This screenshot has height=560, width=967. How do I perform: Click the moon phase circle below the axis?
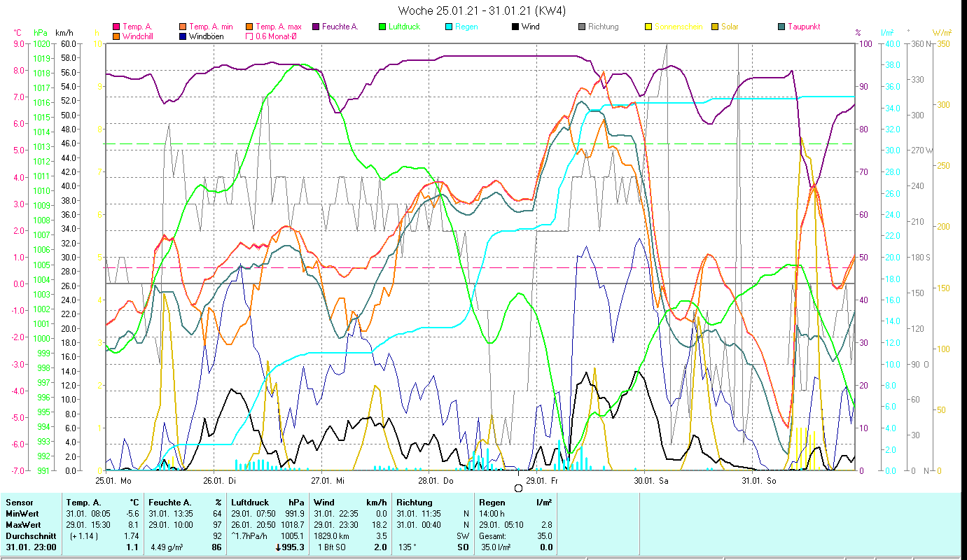click(x=518, y=489)
